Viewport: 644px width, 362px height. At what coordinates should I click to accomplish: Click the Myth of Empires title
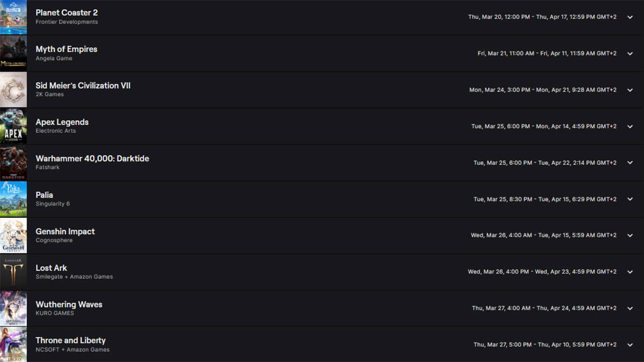[66, 49]
